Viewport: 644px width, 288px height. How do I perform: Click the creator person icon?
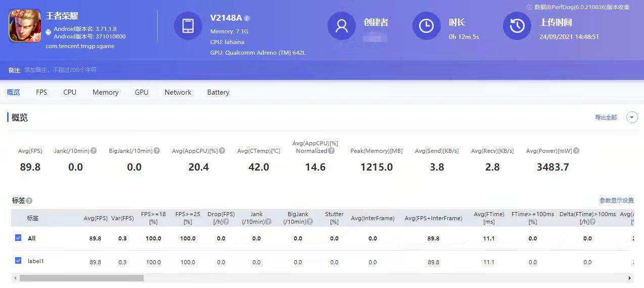[x=342, y=26]
